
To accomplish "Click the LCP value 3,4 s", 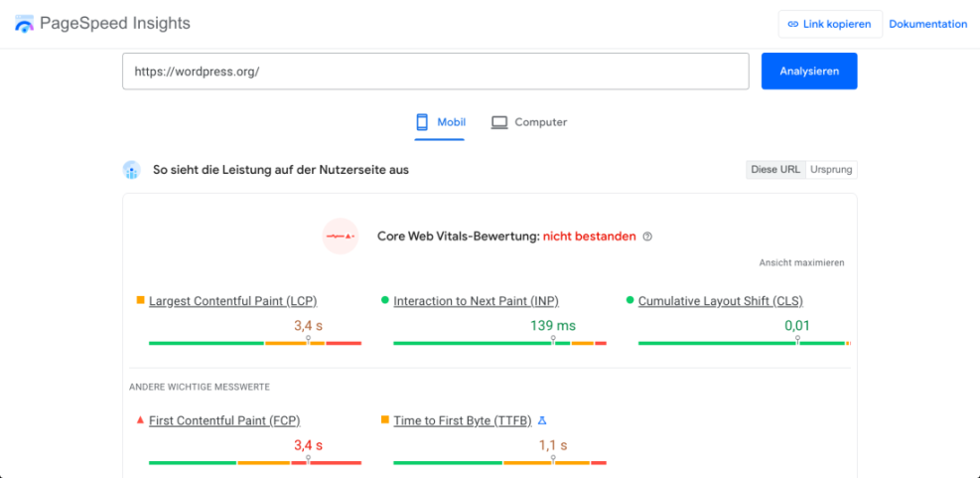I will [x=308, y=325].
